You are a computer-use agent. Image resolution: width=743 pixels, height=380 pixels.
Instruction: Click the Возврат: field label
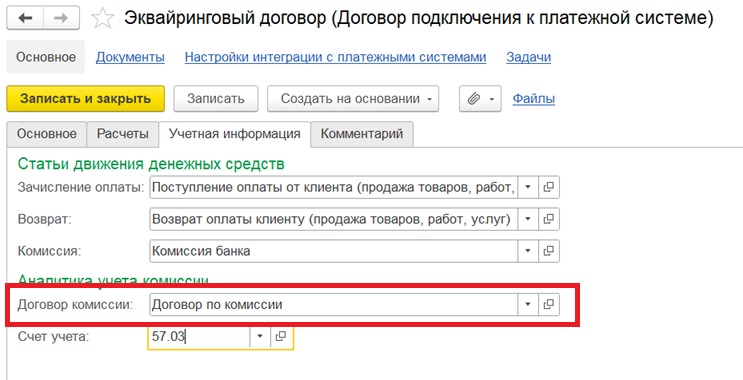pyautogui.click(x=45, y=219)
